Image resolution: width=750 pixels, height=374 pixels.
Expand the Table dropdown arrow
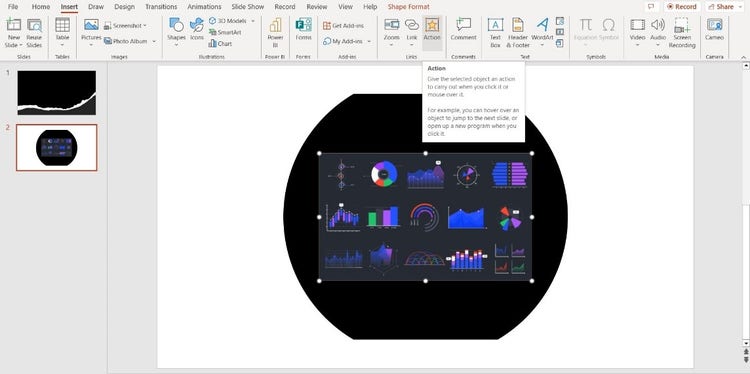pos(62,45)
